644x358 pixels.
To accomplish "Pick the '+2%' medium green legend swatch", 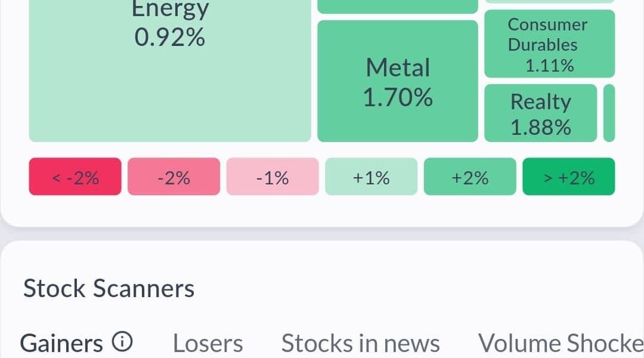I will 470,177.
